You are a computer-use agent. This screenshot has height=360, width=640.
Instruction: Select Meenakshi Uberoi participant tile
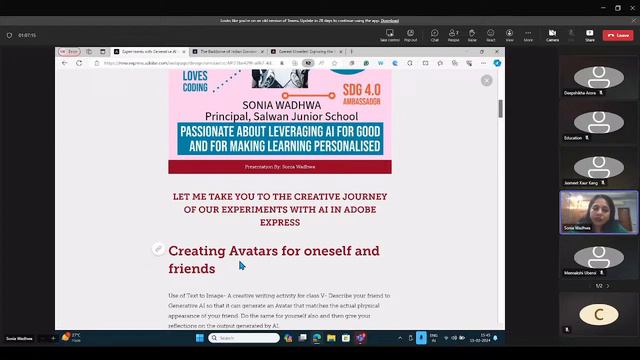598,257
